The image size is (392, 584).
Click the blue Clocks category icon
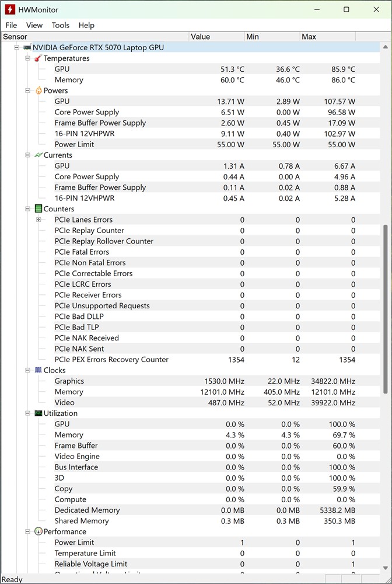[38, 370]
